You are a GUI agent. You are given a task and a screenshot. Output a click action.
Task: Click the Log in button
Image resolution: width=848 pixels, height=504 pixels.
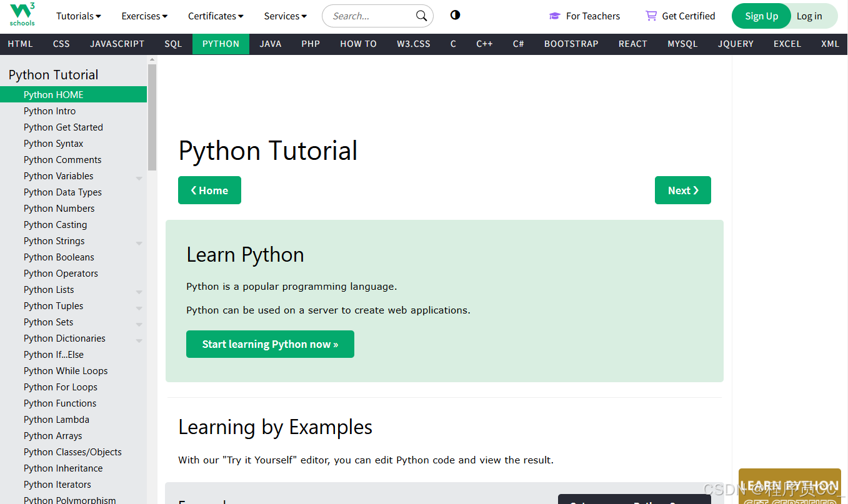click(810, 16)
